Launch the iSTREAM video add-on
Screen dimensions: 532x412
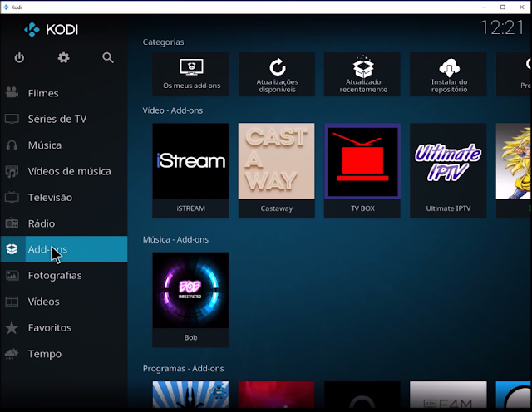coord(190,170)
